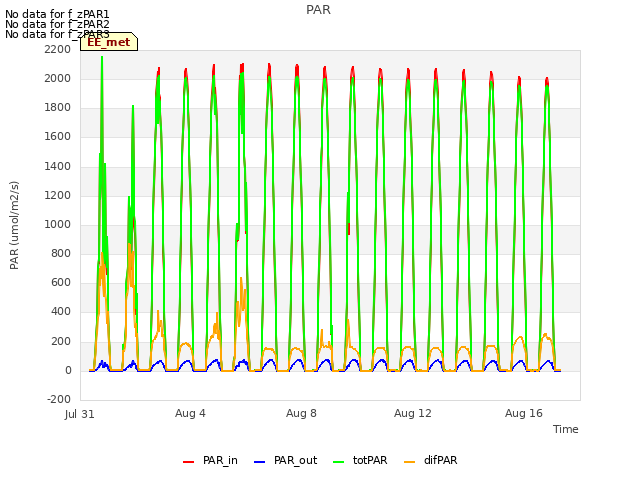Click the 'No data for f_zPAR1' message
The width and height of the screenshot is (640, 480).
(x=57, y=14)
